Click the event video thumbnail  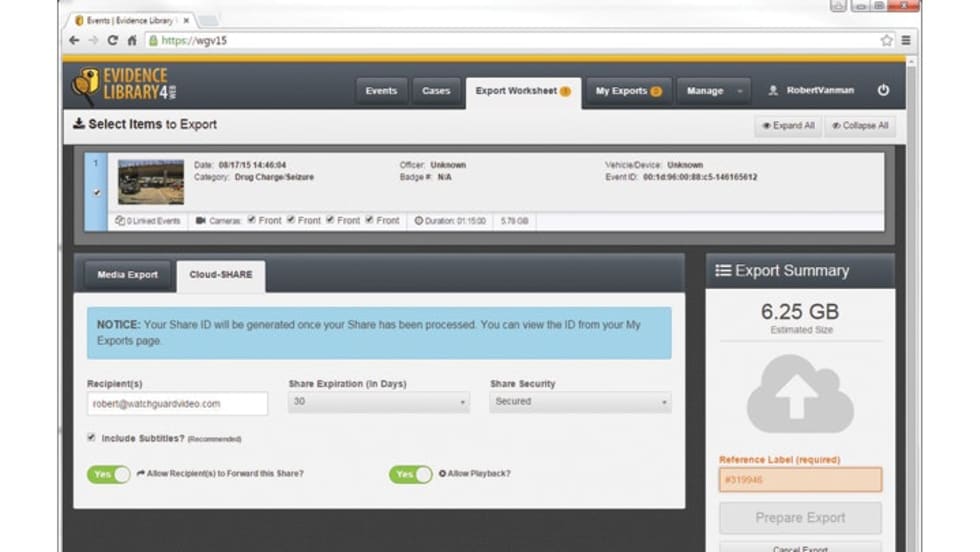click(x=151, y=182)
